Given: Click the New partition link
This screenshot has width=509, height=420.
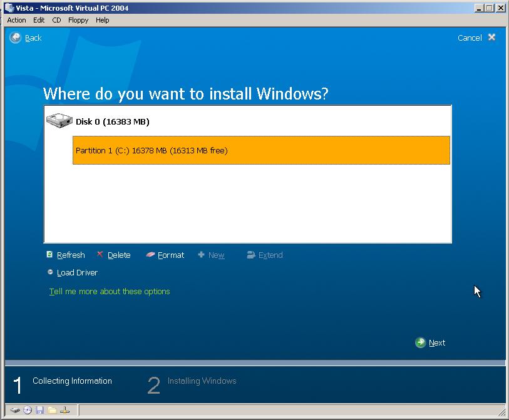Looking at the screenshot, I should point(216,255).
